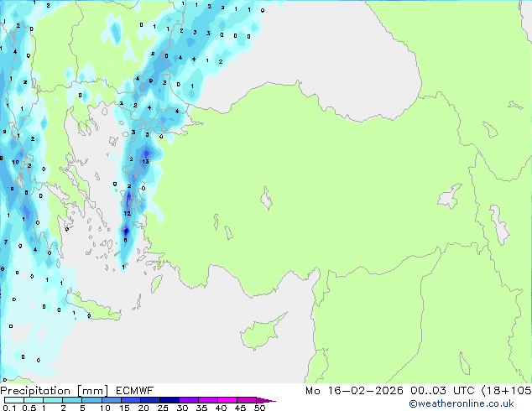Click the legend label '0.5'
This screenshot has height=411, width=532.
tap(29, 408)
